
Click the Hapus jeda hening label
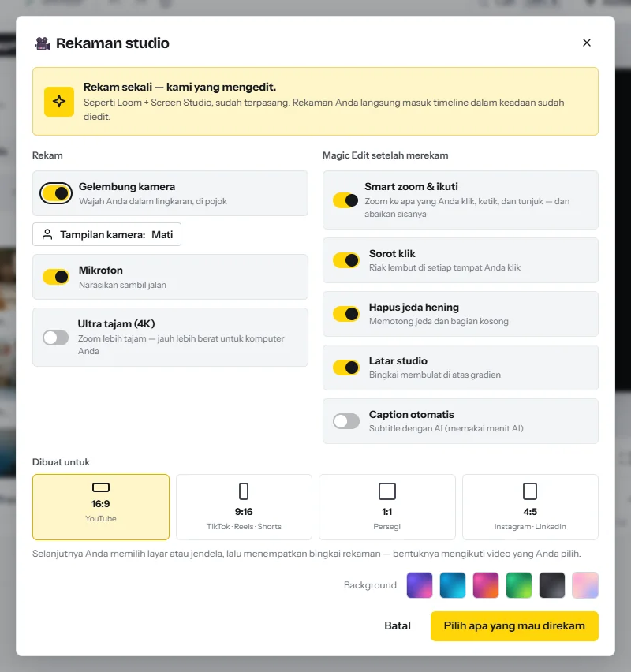(413, 308)
